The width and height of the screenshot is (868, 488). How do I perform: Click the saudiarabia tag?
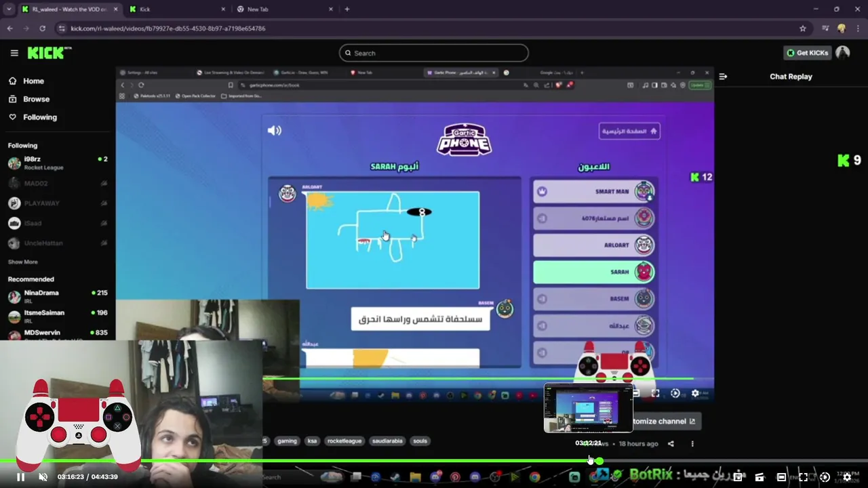pyautogui.click(x=387, y=441)
